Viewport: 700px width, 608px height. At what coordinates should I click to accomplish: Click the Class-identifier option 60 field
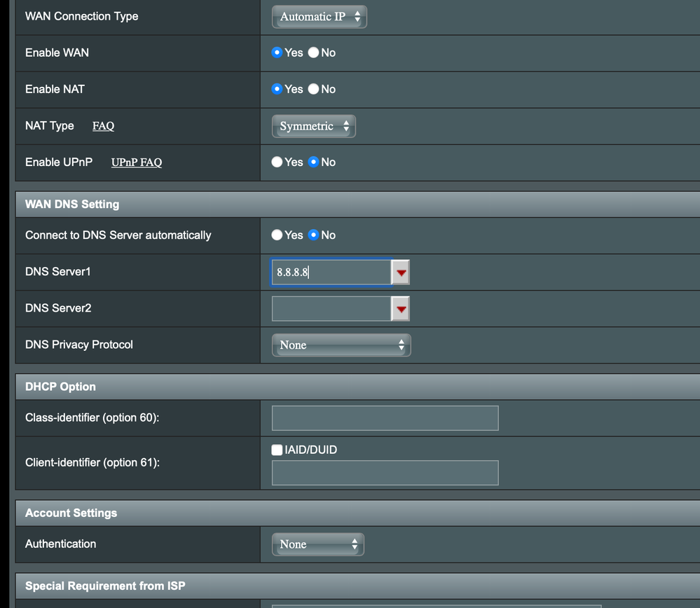pyautogui.click(x=385, y=418)
